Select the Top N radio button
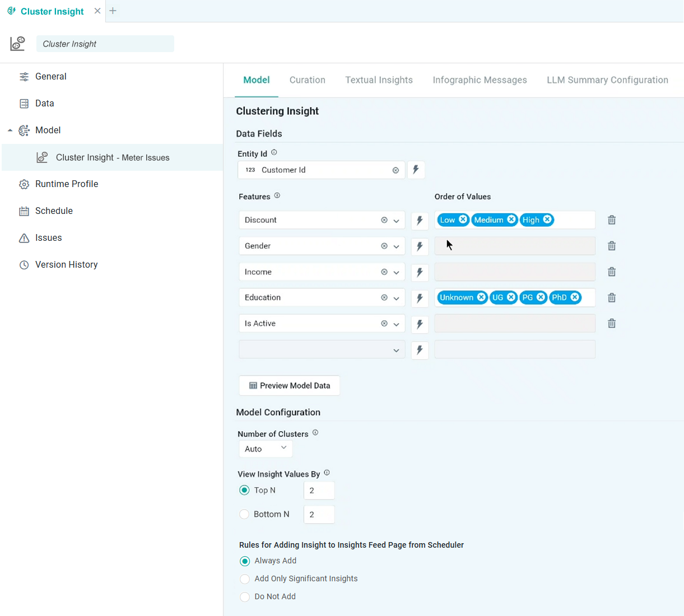 click(244, 490)
